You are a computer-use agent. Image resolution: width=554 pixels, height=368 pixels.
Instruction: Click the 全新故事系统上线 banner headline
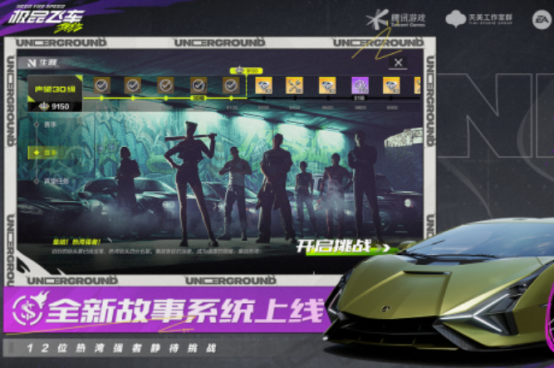(x=185, y=311)
